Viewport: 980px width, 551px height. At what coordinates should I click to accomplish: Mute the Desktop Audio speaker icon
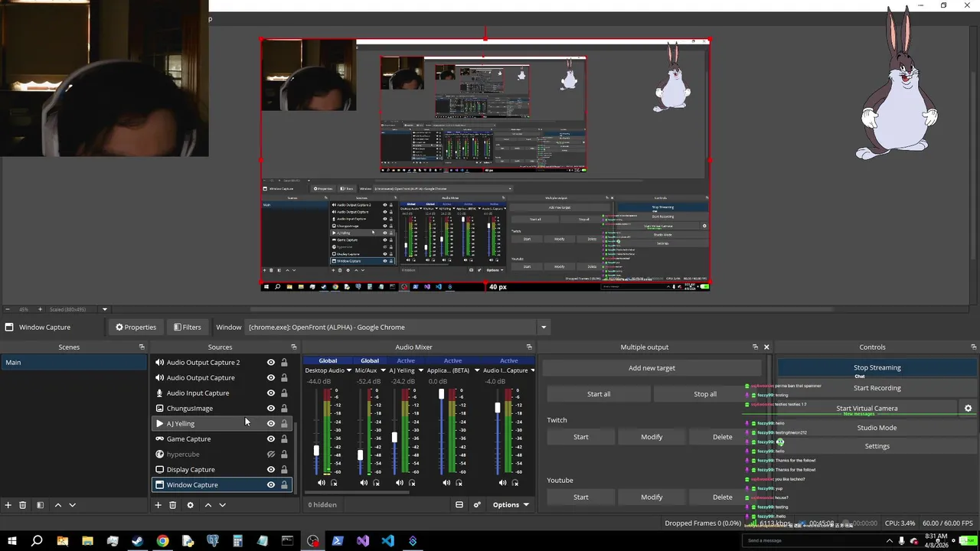pos(322,483)
